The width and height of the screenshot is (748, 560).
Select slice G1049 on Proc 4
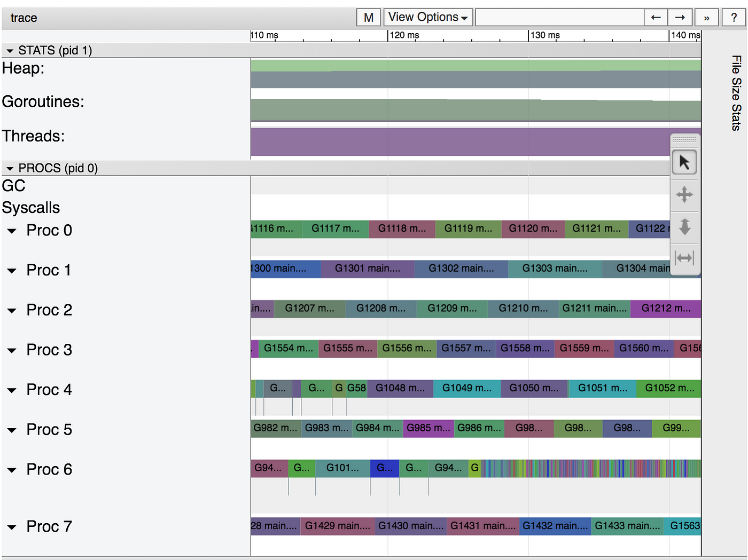pyautogui.click(x=467, y=388)
